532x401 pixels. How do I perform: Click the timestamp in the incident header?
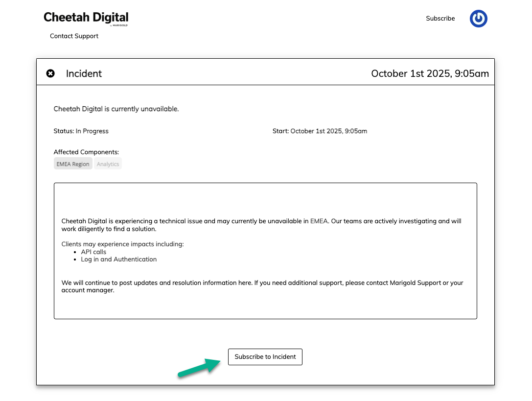tap(430, 73)
